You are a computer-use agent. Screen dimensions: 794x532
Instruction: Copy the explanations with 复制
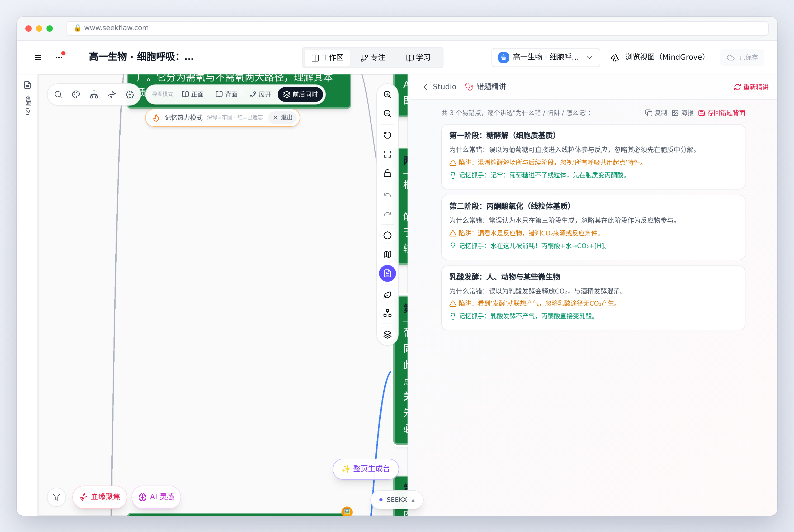coord(656,113)
